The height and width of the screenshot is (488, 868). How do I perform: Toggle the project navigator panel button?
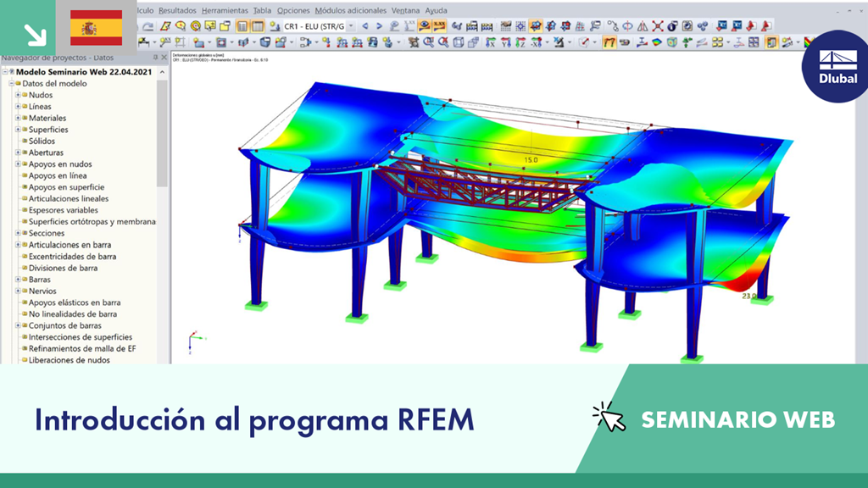click(242, 26)
